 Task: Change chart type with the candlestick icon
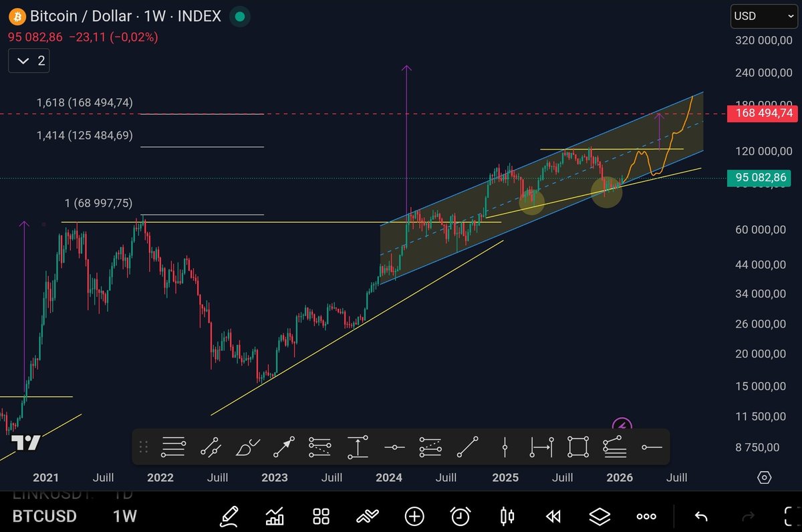(506, 516)
